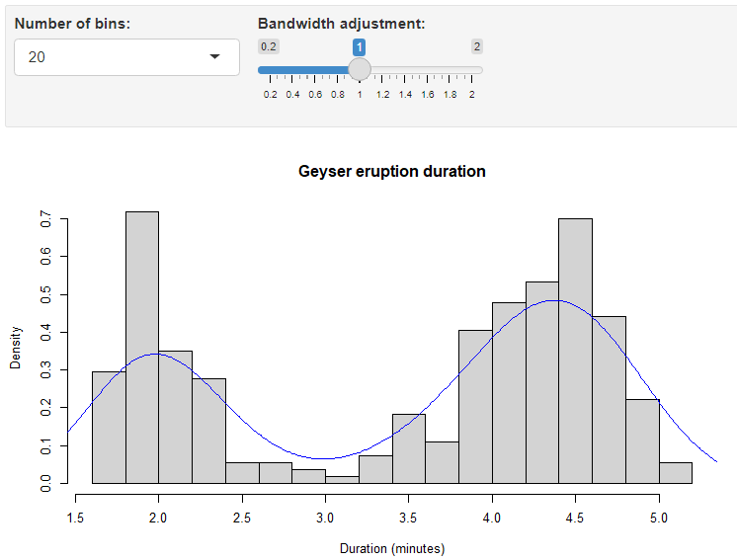The image size is (737, 560).
Task: Click the 0.8 tick label under slider
Action: (338, 95)
